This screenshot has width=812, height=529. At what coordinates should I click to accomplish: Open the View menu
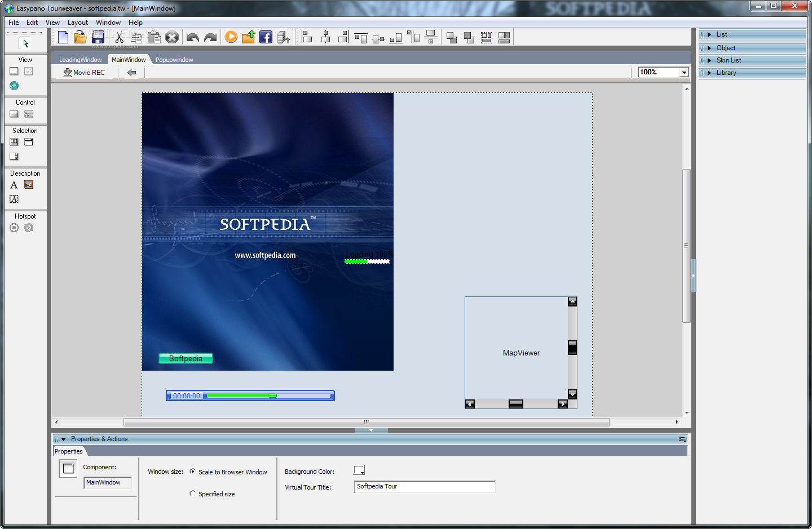52,23
